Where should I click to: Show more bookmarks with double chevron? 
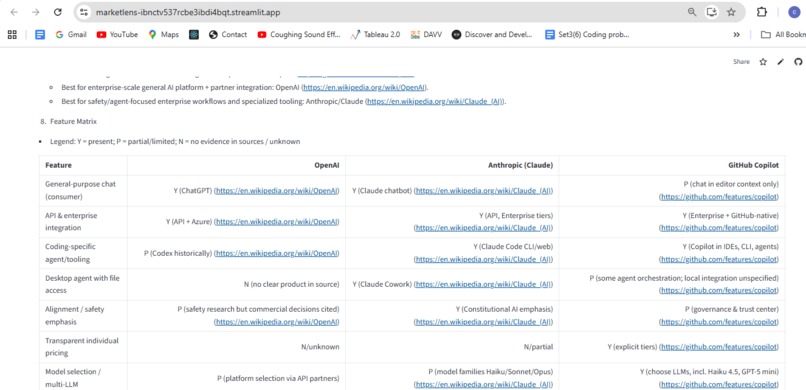point(737,34)
